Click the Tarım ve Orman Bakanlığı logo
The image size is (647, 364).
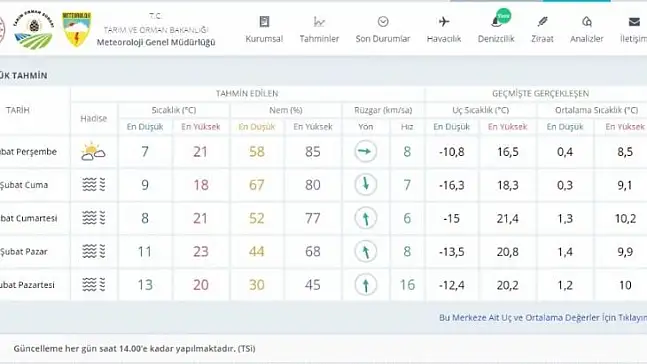point(33,30)
